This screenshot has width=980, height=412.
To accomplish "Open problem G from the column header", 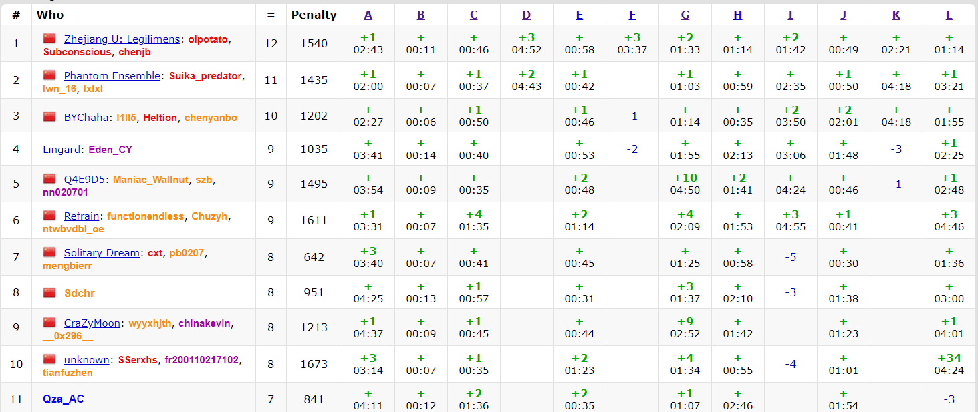I will [685, 15].
